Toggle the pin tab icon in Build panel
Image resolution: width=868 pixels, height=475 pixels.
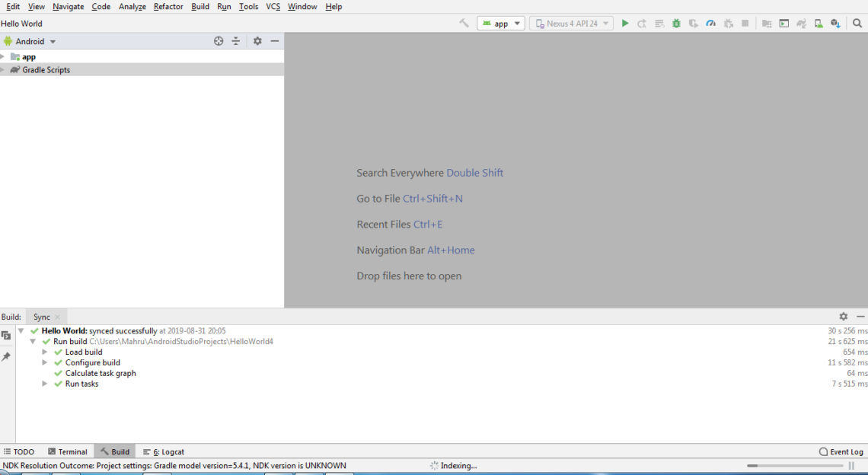pyautogui.click(x=6, y=356)
